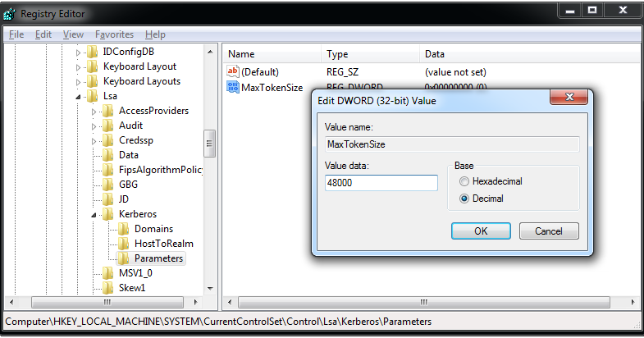
Task: Select the Domains tree item label
Action: 153,229
